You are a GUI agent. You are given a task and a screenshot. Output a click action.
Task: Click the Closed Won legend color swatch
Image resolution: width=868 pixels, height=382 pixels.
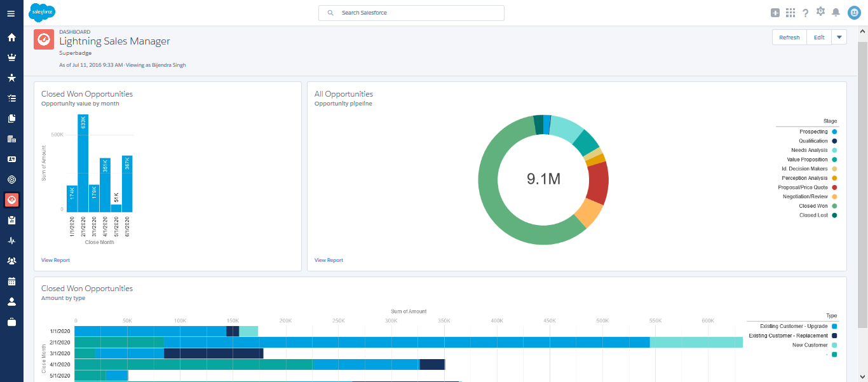click(834, 206)
